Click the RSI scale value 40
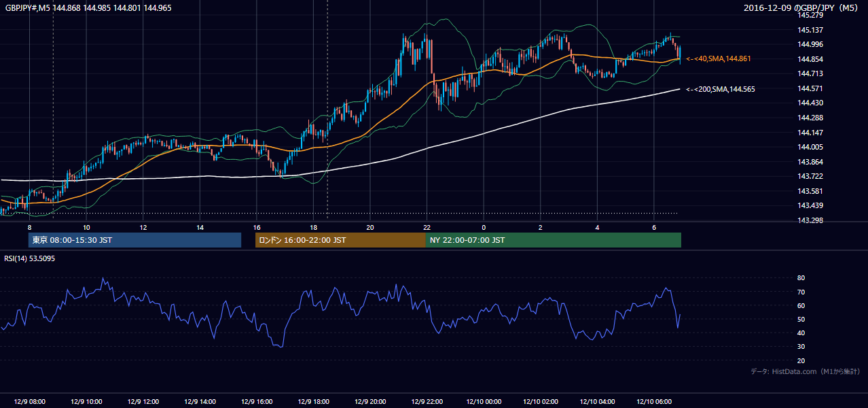868x408 pixels. (x=801, y=333)
